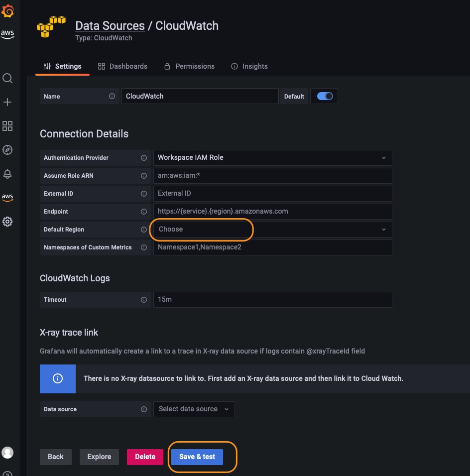Show info for Assume Role ARN
This screenshot has width=470, height=476.
point(144,176)
